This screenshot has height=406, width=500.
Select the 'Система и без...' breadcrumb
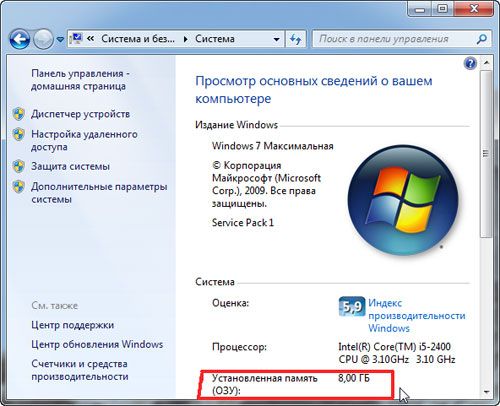pyautogui.click(x=138, y=39)
